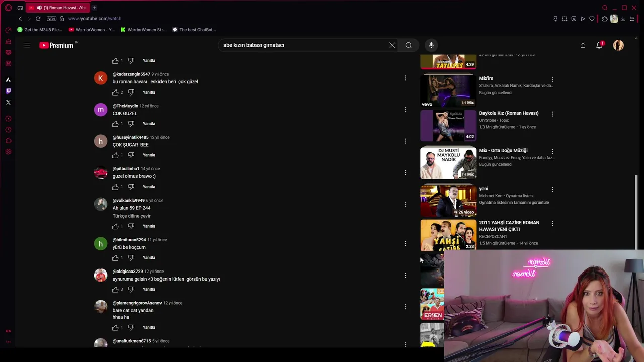
Task: Open options menu for volkanklc9949 comment
Action: coord(406,204)
